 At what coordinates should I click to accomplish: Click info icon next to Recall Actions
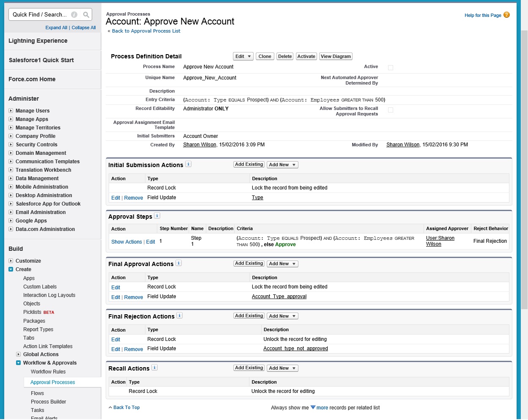click(154, 368)
